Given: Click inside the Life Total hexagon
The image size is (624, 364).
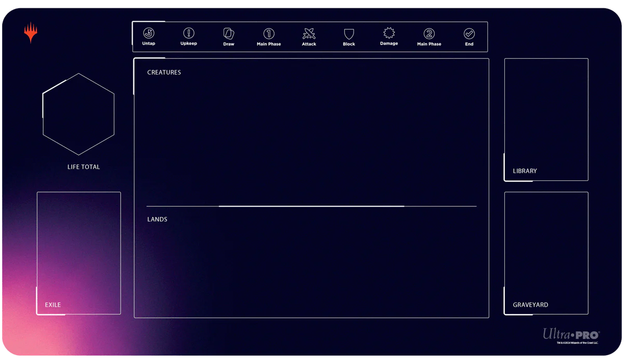Looking at the screenshot, I should click(x=79, y=114).
